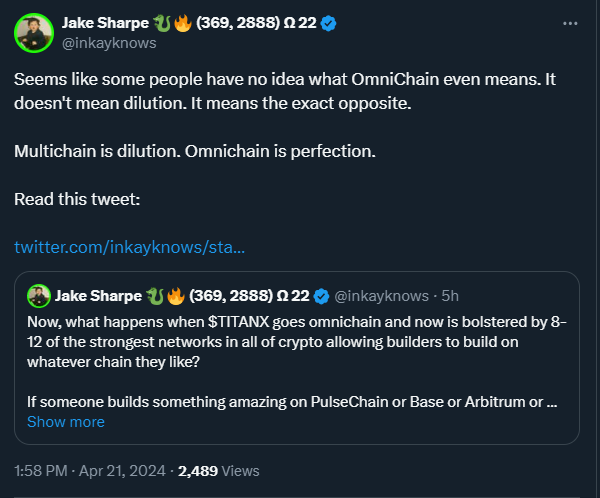This screenshot has height=498, width=600.
Task: Click the @inkayknows handle in the quoted tweet
Action: [382, 295]
